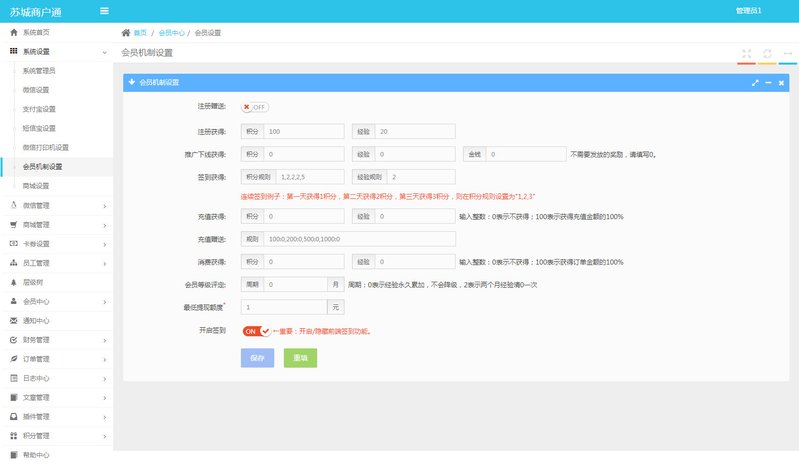This screenshot has width=799, height=464.
Task: Click the 系统首页 house icon in sidebar
Action: tap(14, 33)
